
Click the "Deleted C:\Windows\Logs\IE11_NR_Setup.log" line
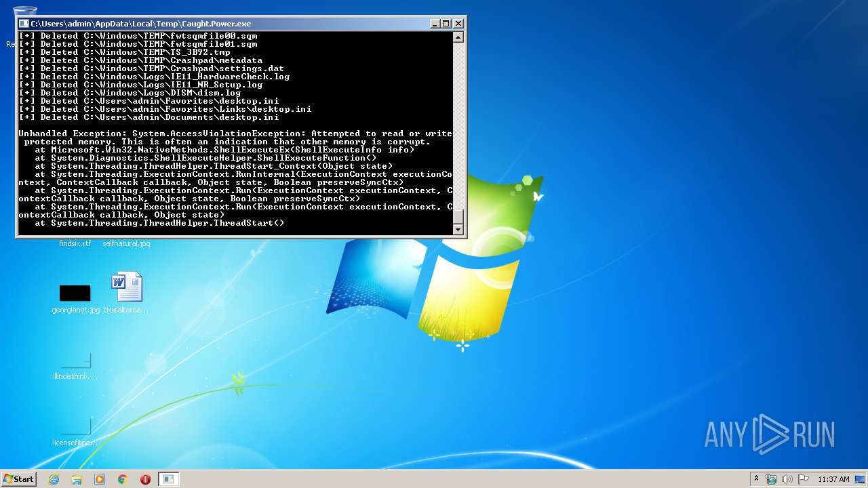(140, 85)
